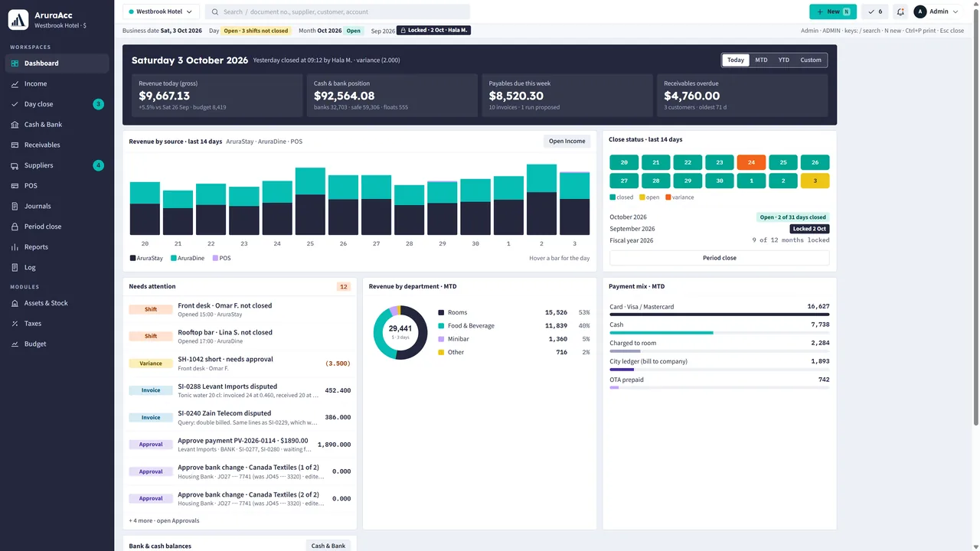This screenshot has height=551, width=980.
Task: Open 'Approve payment PV-2026-0114' row
Action: click(x=240, y=445)
